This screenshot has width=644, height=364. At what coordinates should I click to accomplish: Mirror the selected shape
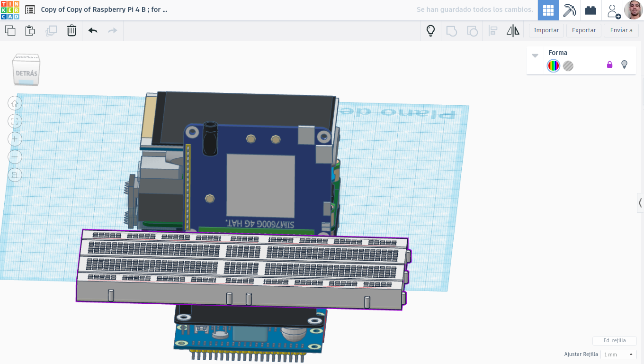pyautogui.click(x=513, y=31)
